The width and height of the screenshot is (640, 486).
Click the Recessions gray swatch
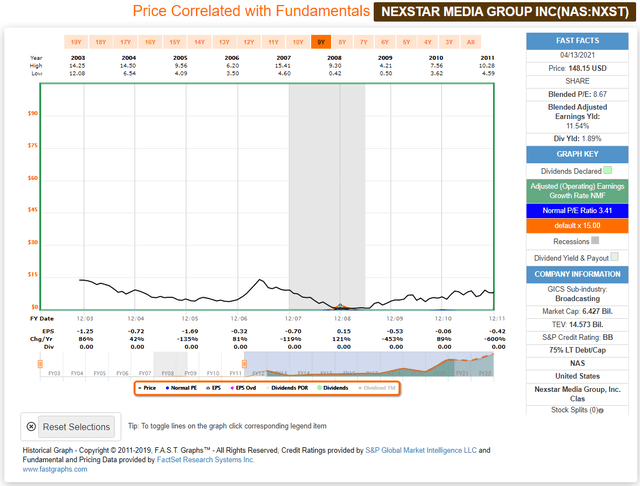tap(595, 240)
